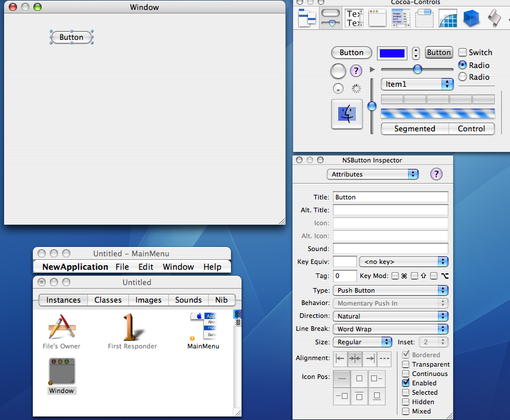Switch to outline view in Untitled window
510x420 pixels.
click(238, 322)
